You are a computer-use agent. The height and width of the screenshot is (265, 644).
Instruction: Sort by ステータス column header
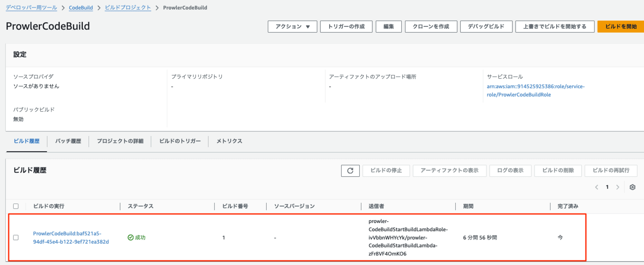[140, 206]
